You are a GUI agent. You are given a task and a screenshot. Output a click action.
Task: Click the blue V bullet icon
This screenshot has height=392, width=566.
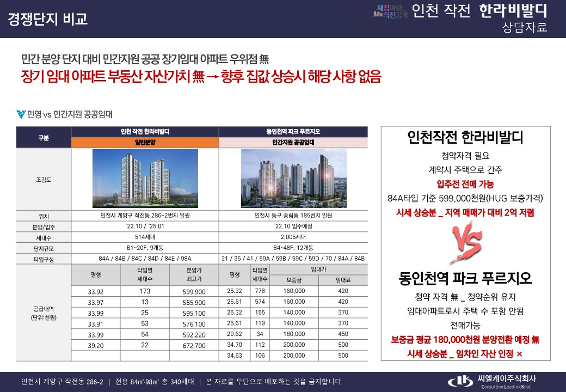click(x=21, y=114)
